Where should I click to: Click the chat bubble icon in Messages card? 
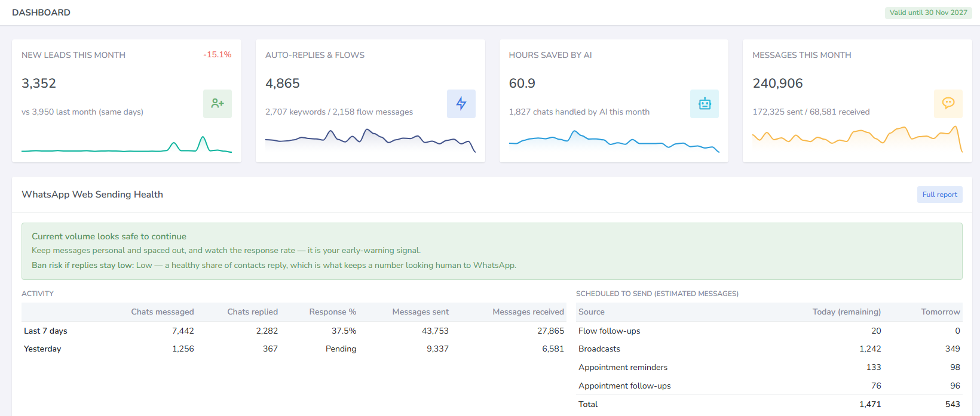click(x=948, y=104)
